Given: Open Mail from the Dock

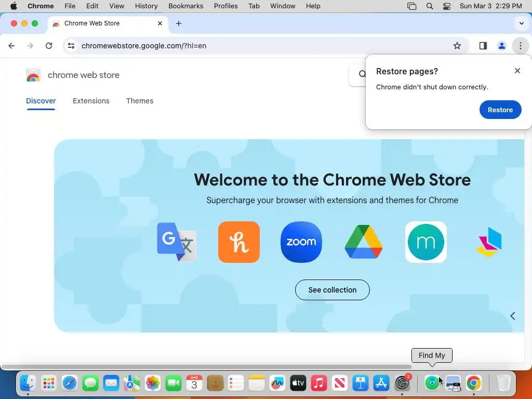Looking at the screenshot, I should coord(111,383).
